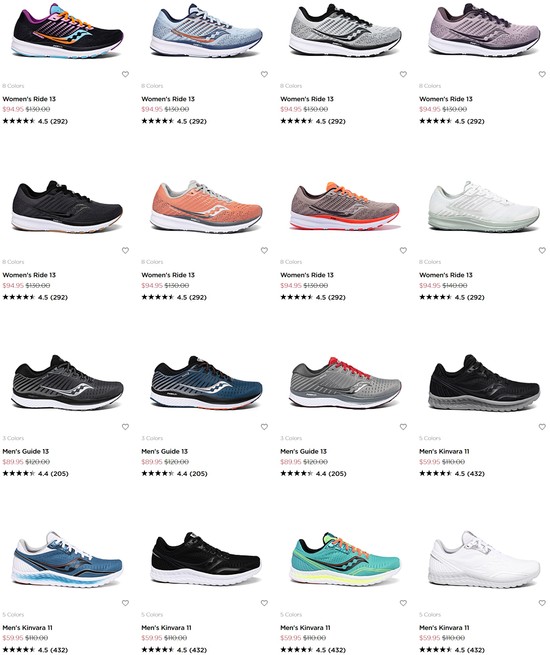Image resolution: width=550 pixels, height=655 pixels.
Task: Favorite the all-white Men's Kinvara 11
Action: point(542,603)
